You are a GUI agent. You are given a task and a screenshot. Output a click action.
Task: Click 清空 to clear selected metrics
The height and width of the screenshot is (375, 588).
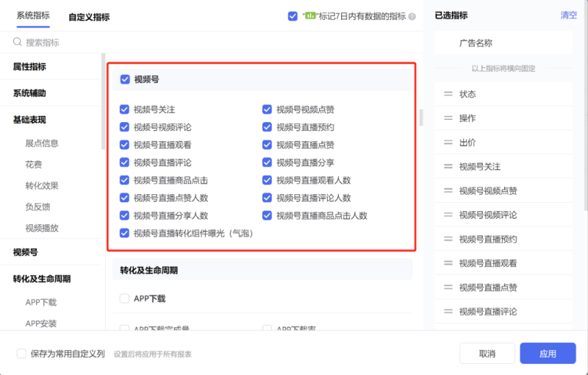568,15
